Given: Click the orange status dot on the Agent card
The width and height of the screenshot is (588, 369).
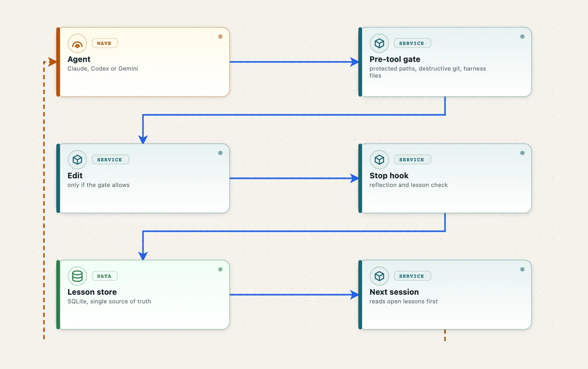Looking at the screenshot, I should (x=220, y=36).
